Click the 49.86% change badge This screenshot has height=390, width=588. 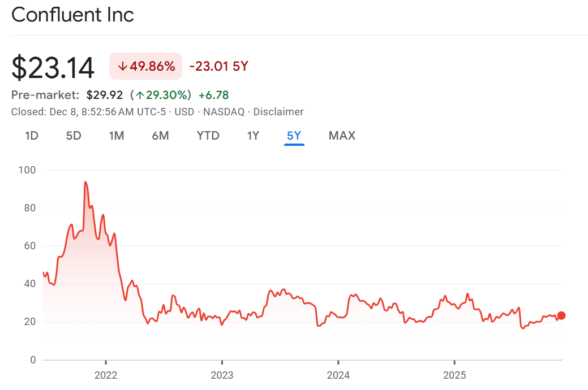(146, 66)
